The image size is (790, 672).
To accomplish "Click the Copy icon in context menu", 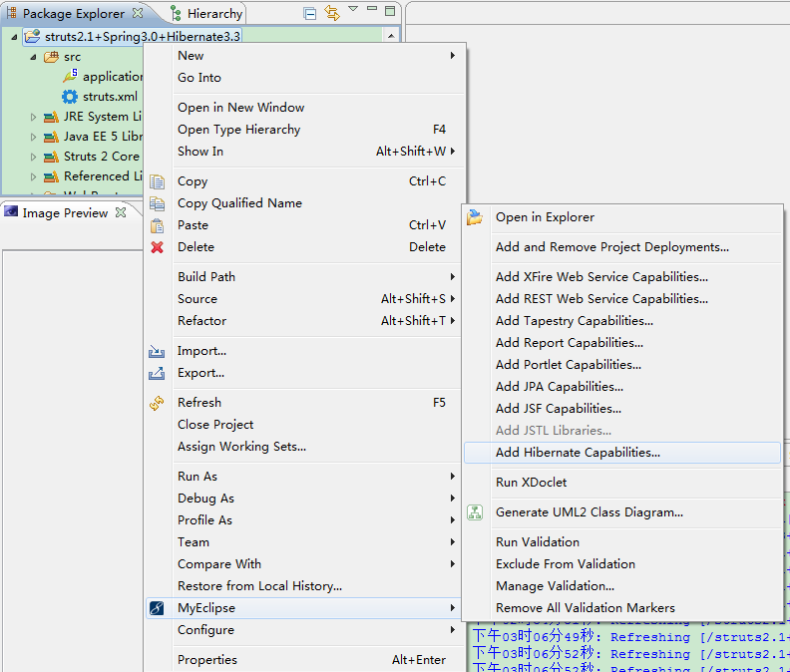I will pos(157,181).
